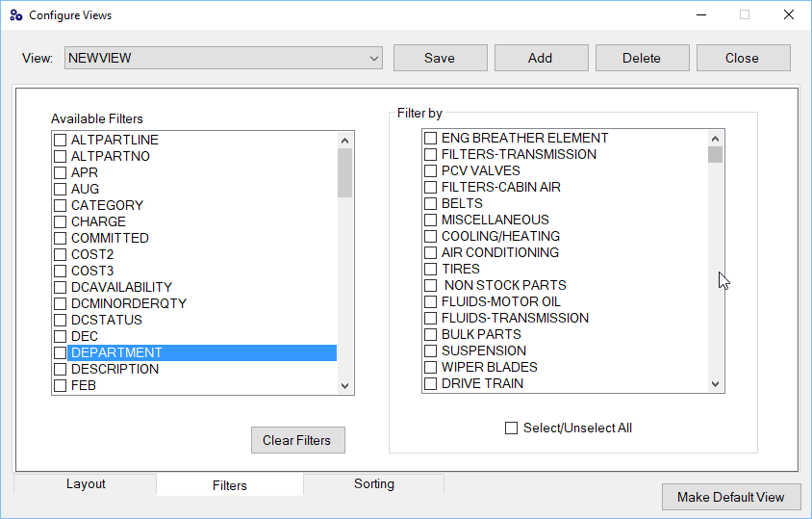
Task: Enable NON STOCK PARTS checkbox
Action: coord(430,285)
